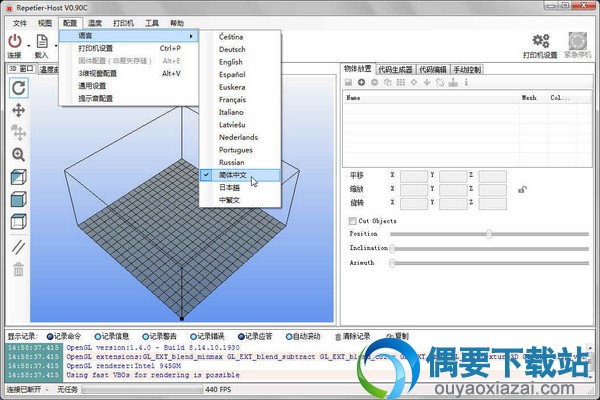This screenshot has height=400, width=600.
Task: Click the Inclination slider handle
Action: (x=392, y=249)
